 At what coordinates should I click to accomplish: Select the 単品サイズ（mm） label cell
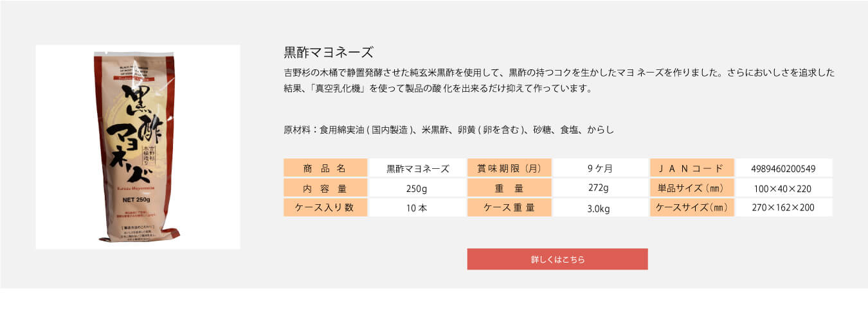click(692, 189)
